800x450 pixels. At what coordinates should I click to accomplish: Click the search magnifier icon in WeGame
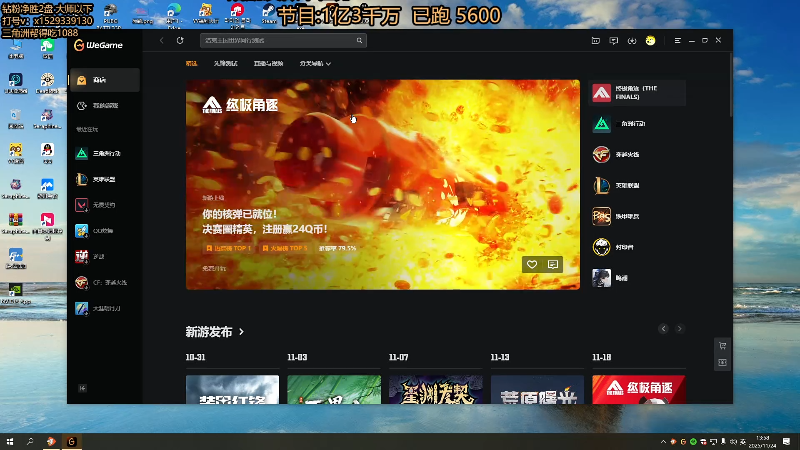359,40
